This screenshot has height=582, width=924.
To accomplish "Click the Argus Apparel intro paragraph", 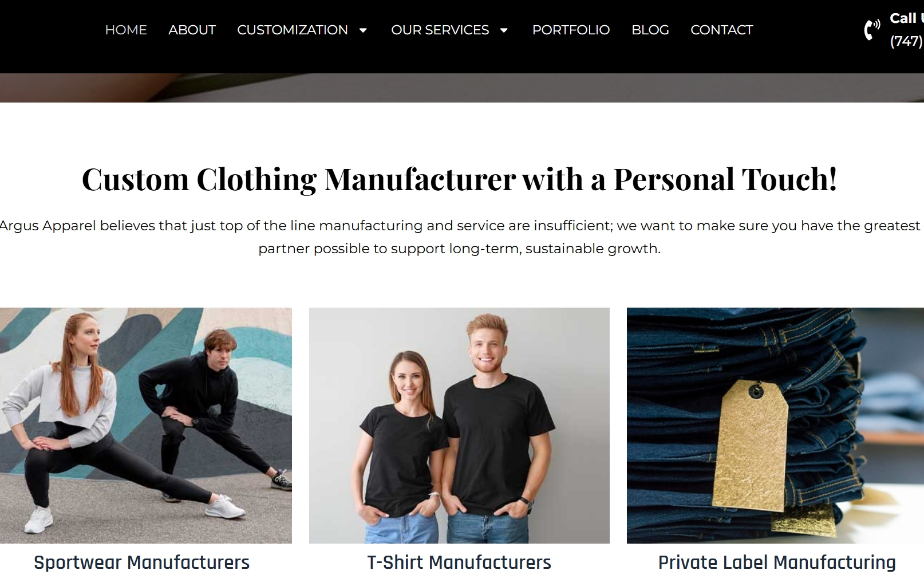I will tap(461, 237).
